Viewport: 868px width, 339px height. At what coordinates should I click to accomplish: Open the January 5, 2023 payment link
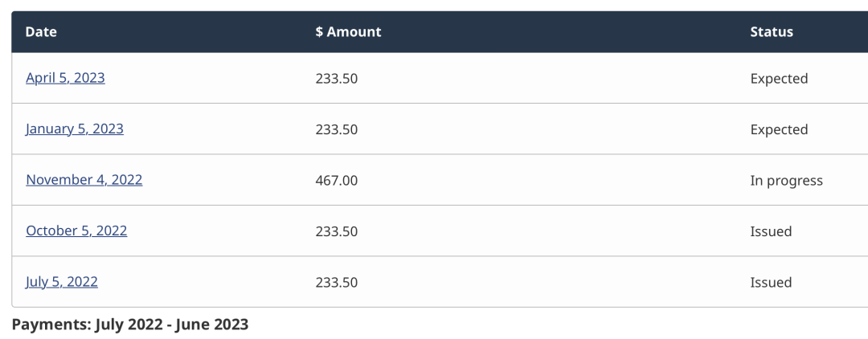75,129
